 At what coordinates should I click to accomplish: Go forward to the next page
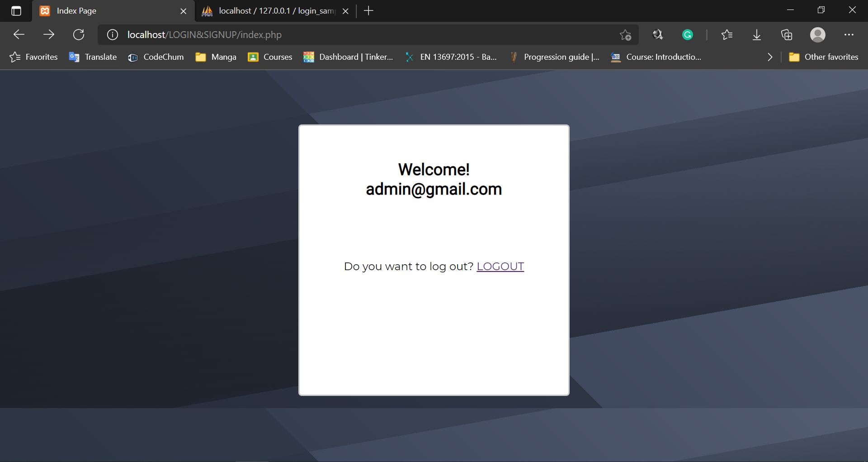pos(49,34)
